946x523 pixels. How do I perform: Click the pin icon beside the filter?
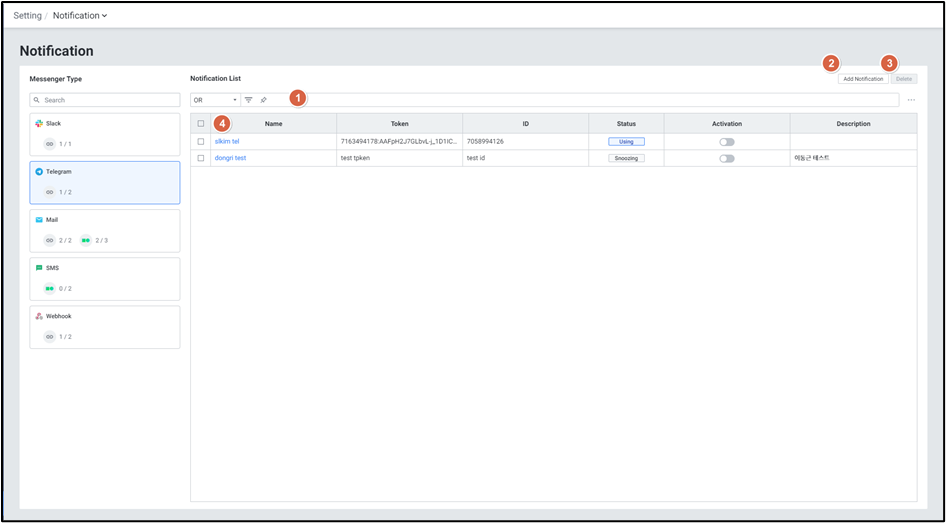click(264, 100)
